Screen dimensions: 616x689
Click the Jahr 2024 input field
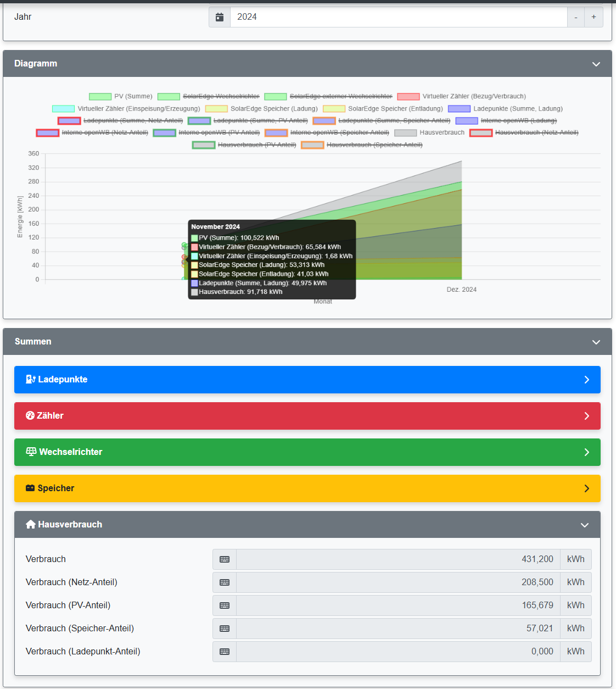[399, 17]
